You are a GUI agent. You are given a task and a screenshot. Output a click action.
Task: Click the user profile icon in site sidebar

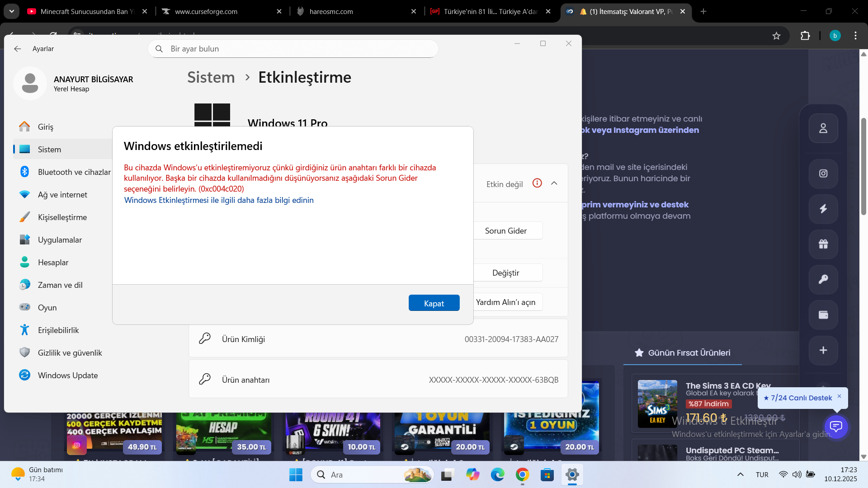click(823, 128)
